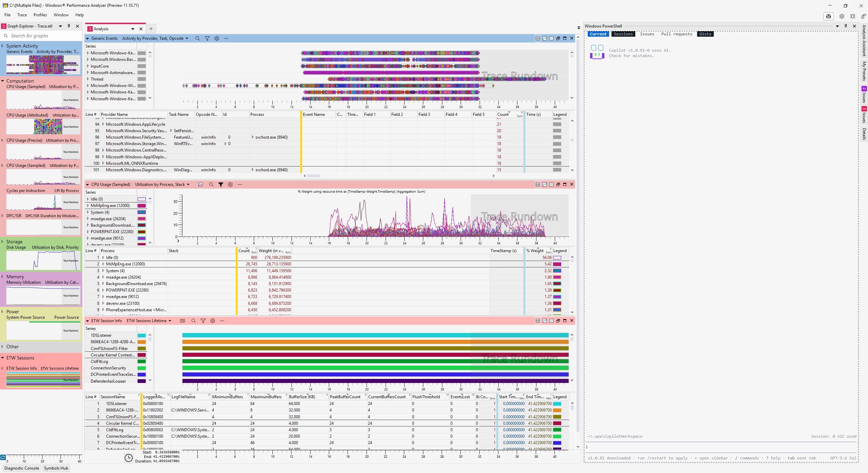
Task: Toggle the 1DSListener series visibility box
Action: tap(142, 335)
